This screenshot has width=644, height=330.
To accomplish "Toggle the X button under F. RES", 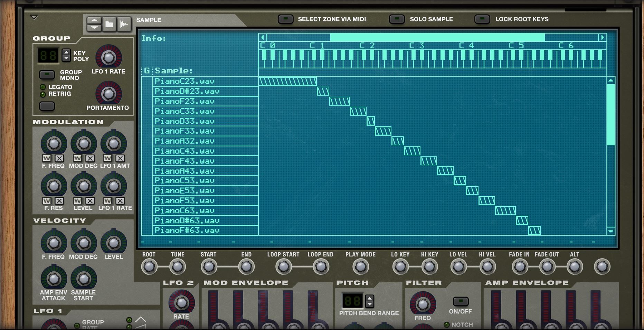I will click(x=59, y=201).
